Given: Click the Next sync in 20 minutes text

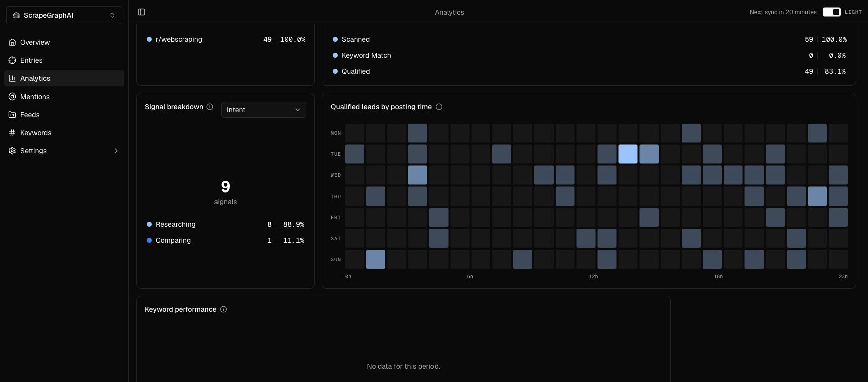Looking at the screenshot, I should click(783, 12).
